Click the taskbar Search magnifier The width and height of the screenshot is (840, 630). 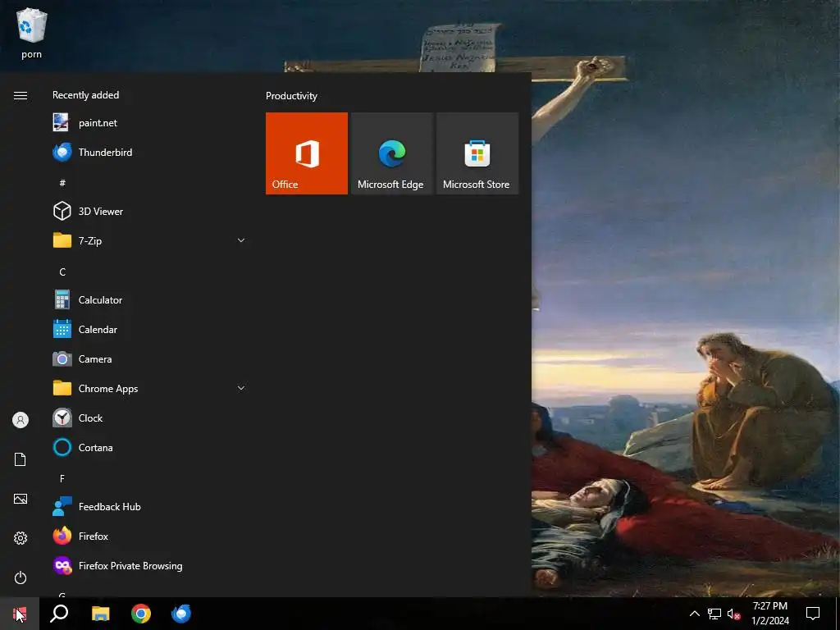tap(59, 614)
